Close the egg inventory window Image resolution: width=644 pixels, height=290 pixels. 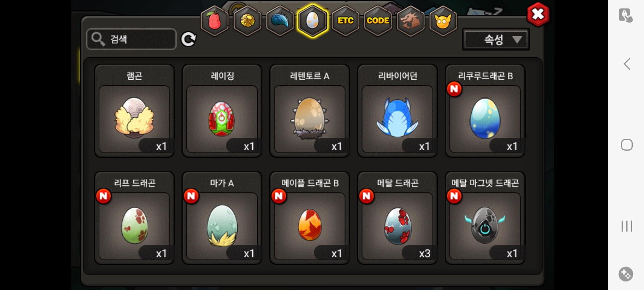tap(538, 14)
